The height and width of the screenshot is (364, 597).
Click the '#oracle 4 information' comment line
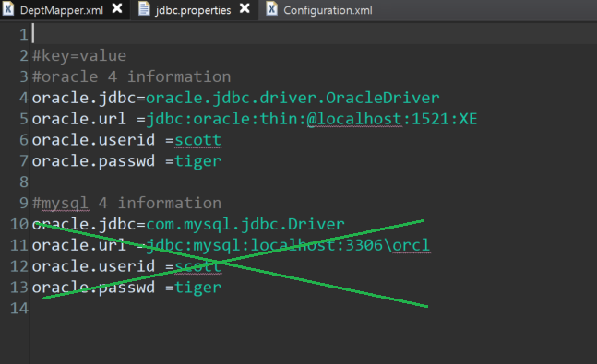131,76
